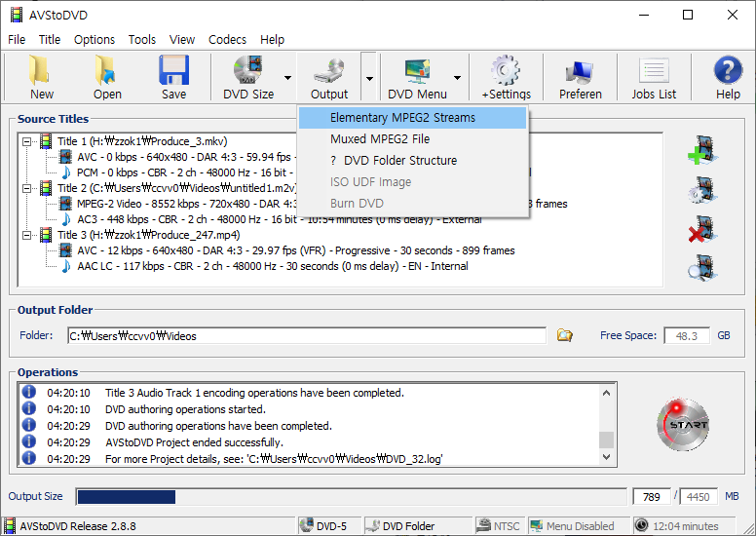
Task: Click NTSC status bar item
Action: click(x=499, y=526)
